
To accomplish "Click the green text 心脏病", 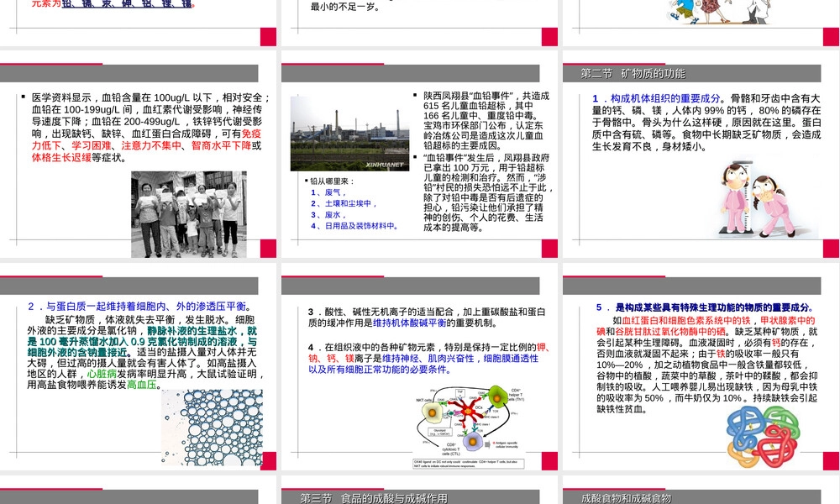I will pyautogui.click(x=102, y=373).
